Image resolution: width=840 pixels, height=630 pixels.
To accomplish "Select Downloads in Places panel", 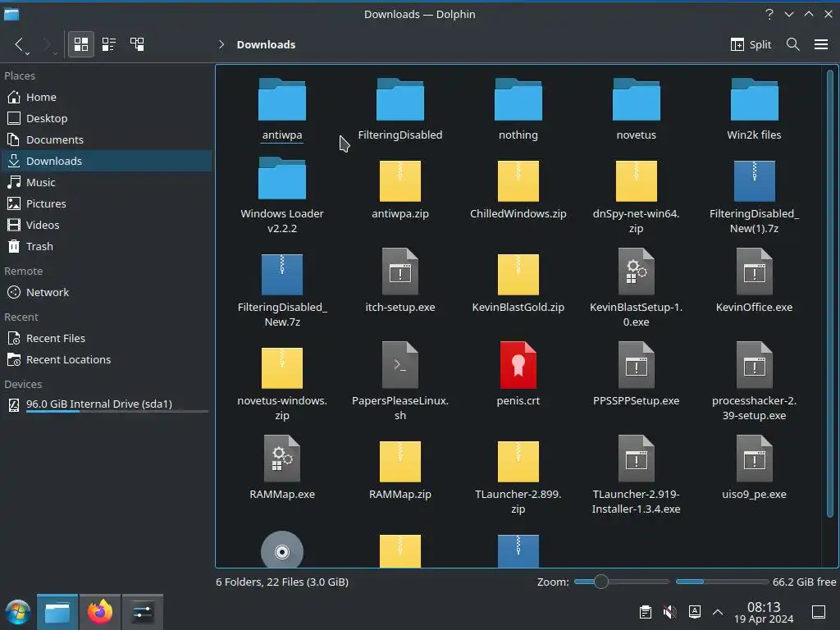I will [106, 162].
